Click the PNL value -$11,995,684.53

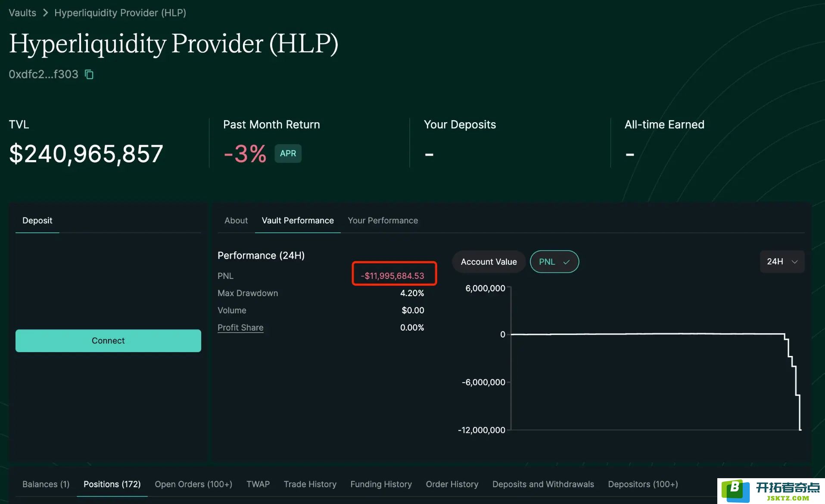click(x=392, y=276)
